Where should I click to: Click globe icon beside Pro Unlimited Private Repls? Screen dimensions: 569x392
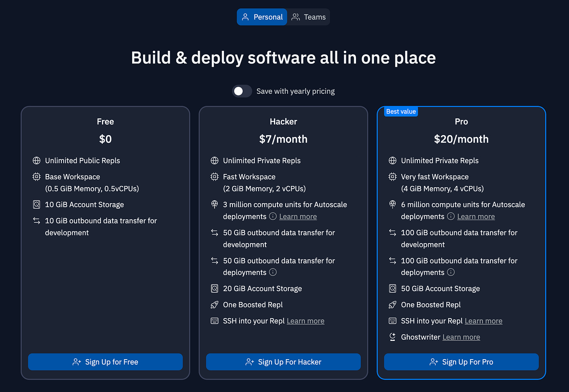[392, 161]
